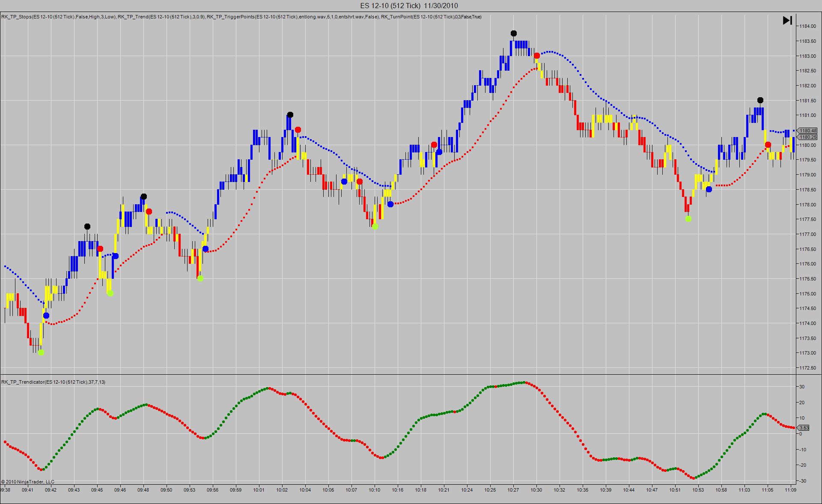Click the 09:45 time axis label

(97, 490)
